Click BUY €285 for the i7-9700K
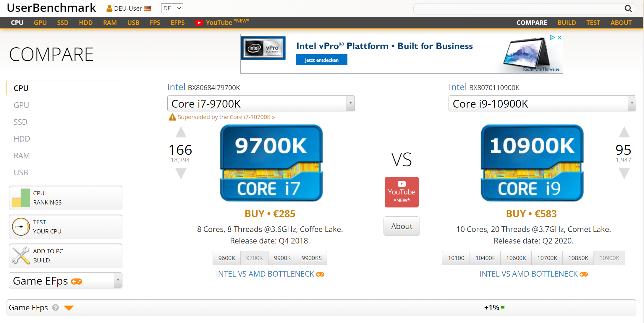Image resolution: width=644 pixels, height=323 pixels. point(270,214)
